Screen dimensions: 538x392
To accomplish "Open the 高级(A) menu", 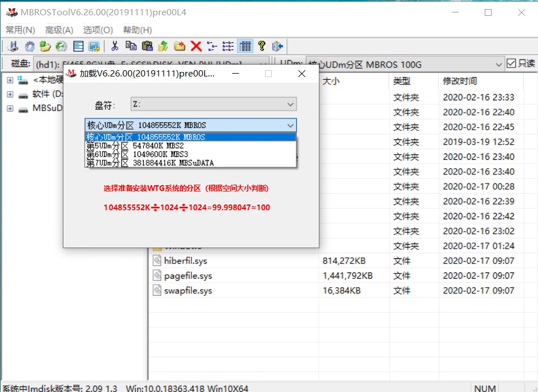I will coord(58,29).
